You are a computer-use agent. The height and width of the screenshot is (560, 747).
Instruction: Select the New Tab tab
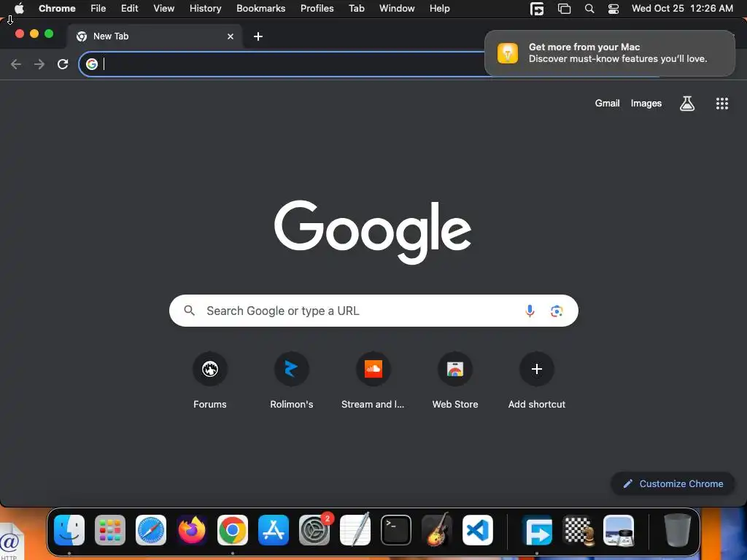pyautogui.click(x=155, y=36)
